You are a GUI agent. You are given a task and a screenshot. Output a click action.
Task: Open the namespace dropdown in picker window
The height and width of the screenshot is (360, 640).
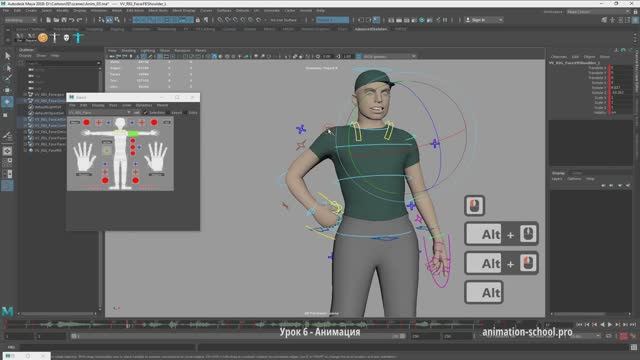point(100,112)
